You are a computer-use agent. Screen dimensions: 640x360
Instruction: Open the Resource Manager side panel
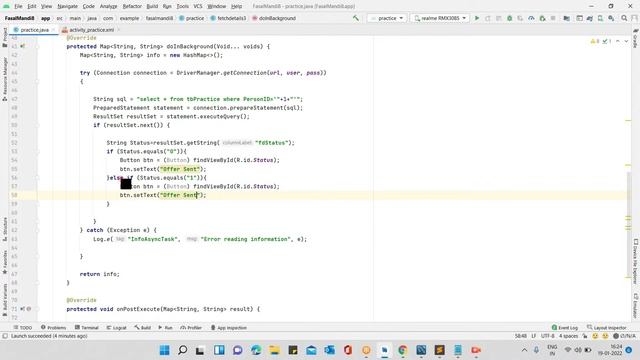pyautogui.click(x=5, y=78)
